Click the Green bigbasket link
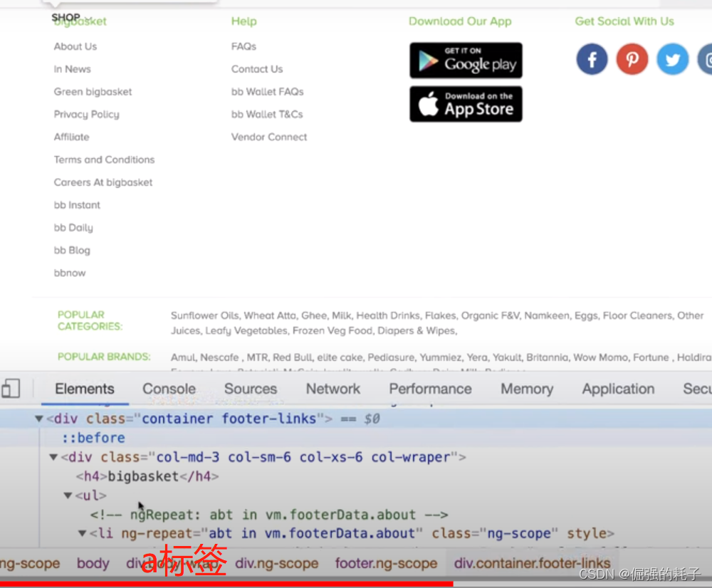The image size is (712, 588). 93,92
